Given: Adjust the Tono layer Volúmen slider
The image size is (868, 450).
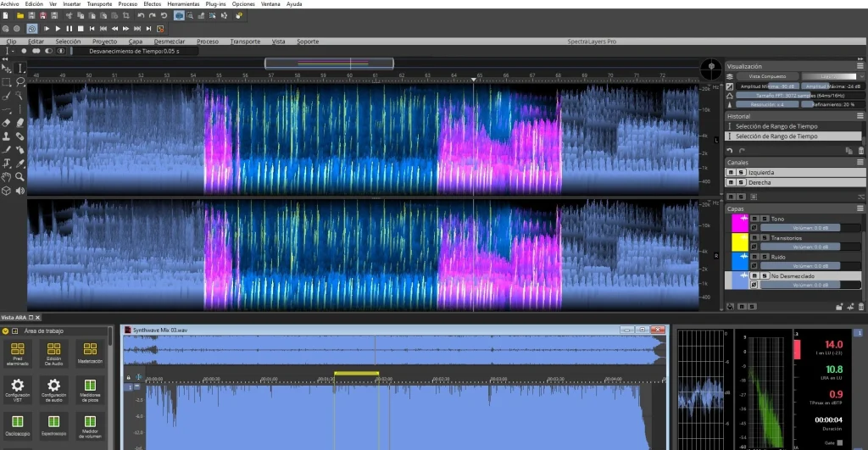Looking at the screenshot, I should point(810,228).
